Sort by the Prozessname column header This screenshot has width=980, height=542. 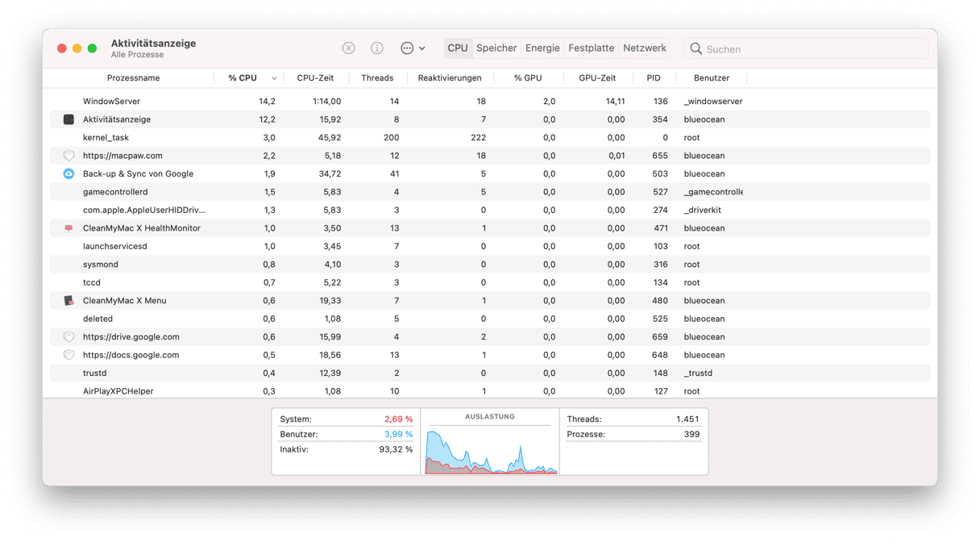[133, 78]
